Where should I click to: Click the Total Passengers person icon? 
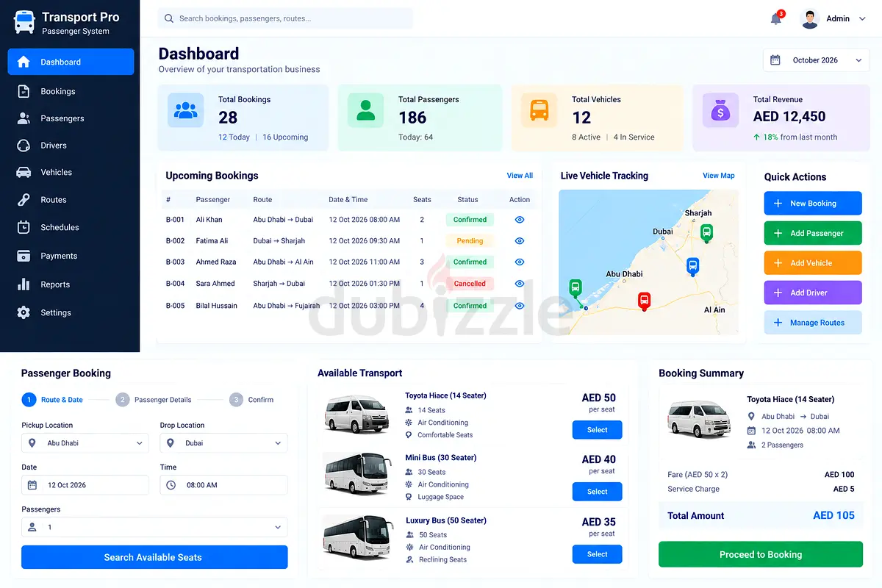click(x=365, y=110)
